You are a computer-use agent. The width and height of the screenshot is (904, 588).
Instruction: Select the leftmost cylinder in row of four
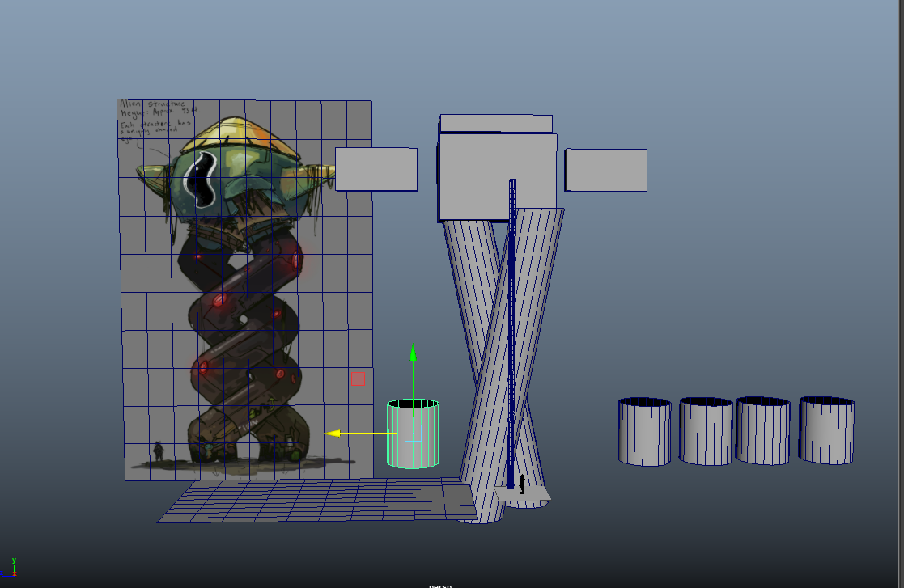pyautogui.click(x=644, y=431)
